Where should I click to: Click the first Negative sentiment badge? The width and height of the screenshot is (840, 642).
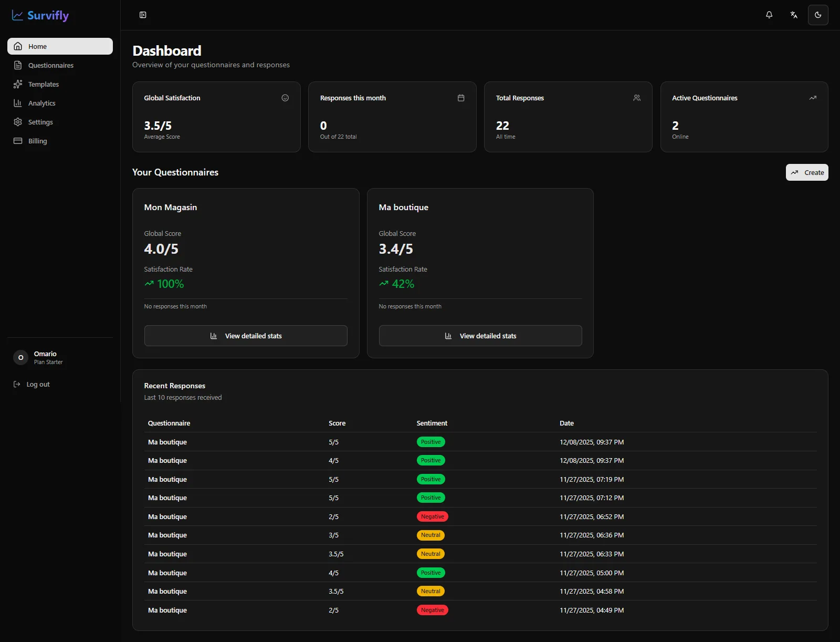(x=432, y=517)
